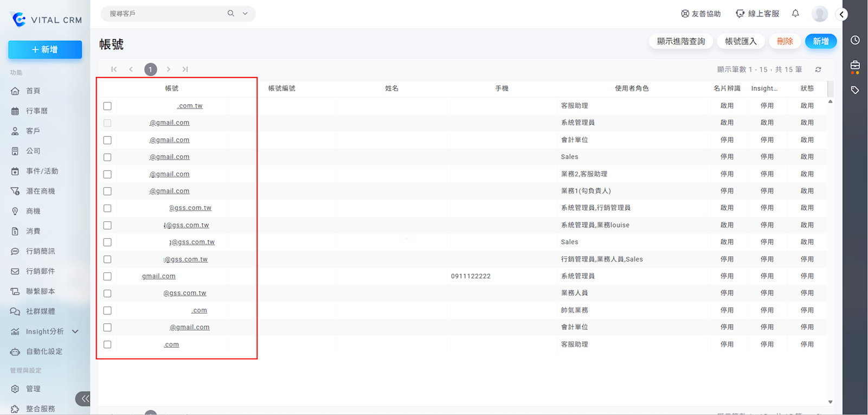
Task: Open 行事曆 in the sidebar
Action: [x=37, y=111]
